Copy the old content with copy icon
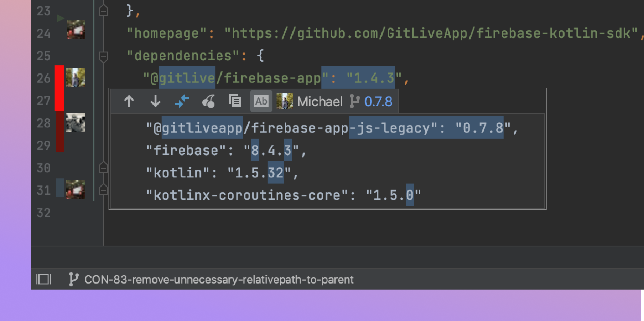The image size is (644, 321). (235, 101)
